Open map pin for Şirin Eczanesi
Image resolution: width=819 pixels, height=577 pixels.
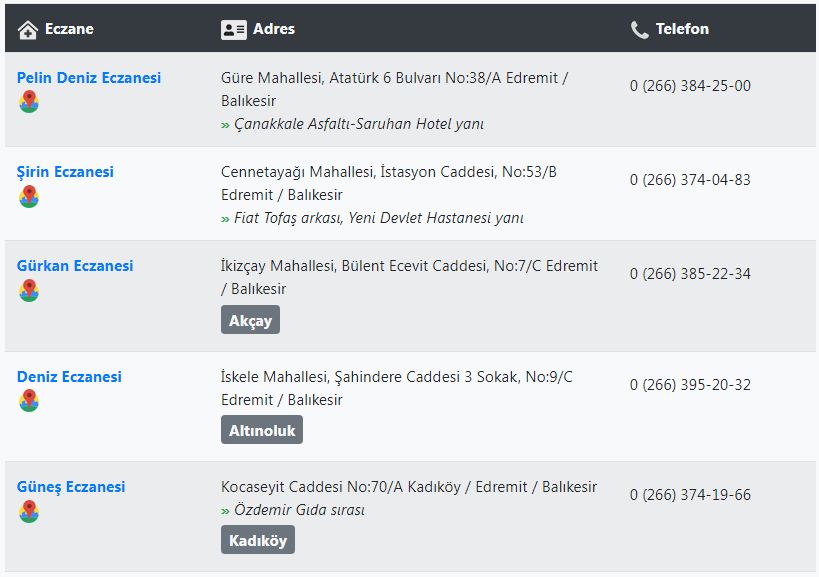[29, 196]
